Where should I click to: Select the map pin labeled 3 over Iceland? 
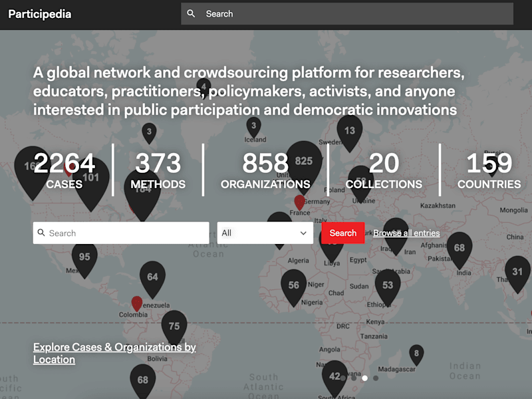(253, 127)
